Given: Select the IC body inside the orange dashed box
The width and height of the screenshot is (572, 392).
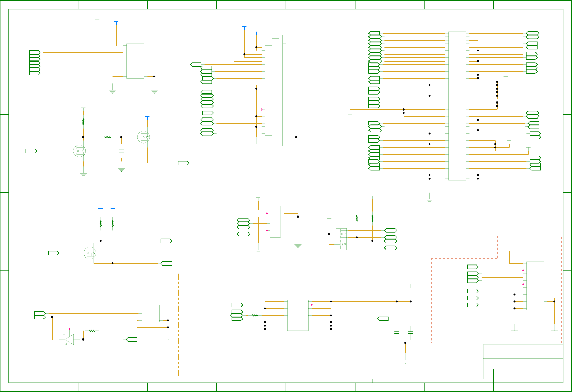Looking at the screenshot, I should coord(298,315).
